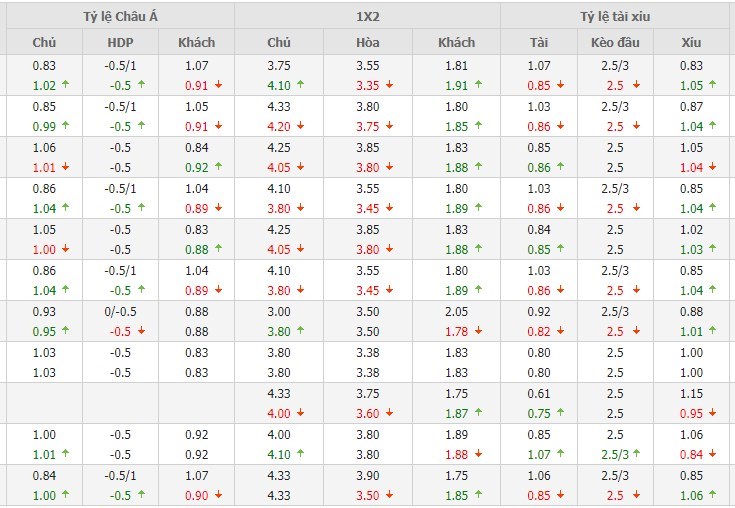Click the green up arrow next to 1.87
Screen dimensions: 735x508
point(477,413)
